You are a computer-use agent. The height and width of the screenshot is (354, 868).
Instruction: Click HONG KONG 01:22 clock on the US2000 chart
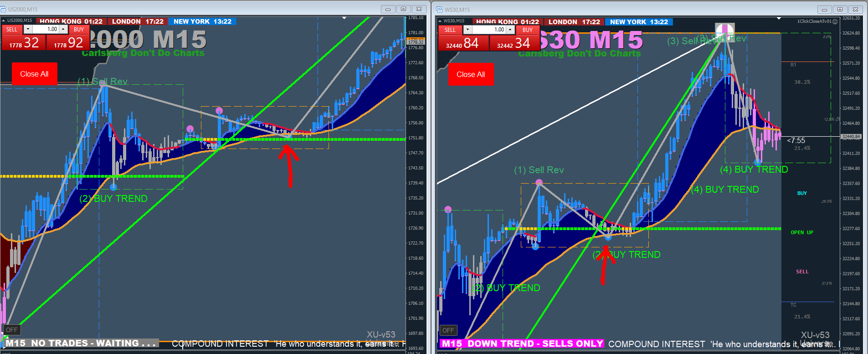pos(71,21)
